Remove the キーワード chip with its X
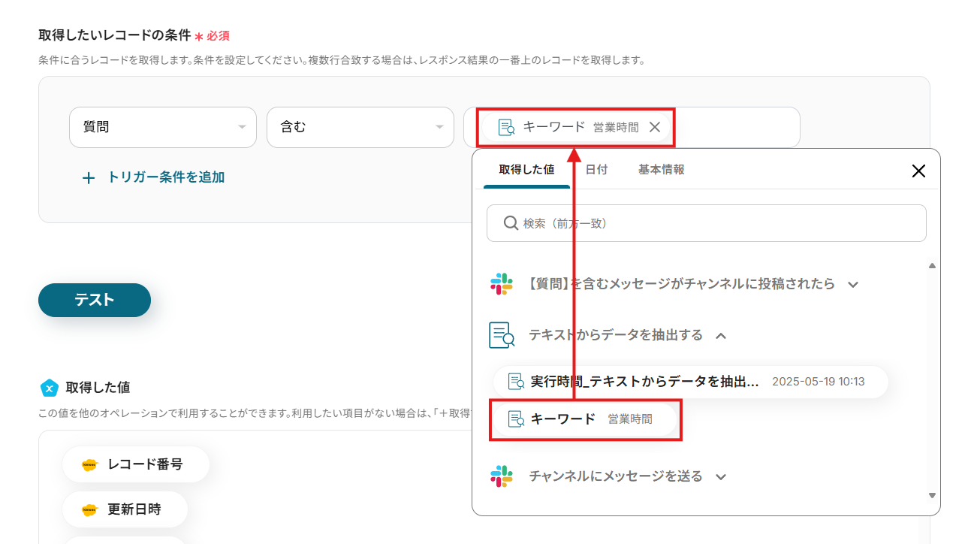The image size is (980, 544). click(655, 127)
